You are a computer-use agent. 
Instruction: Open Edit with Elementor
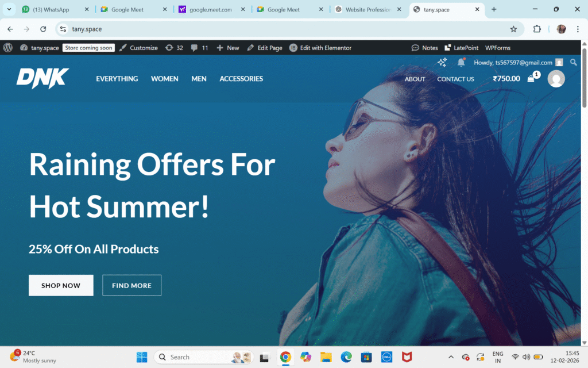point(320,48)
